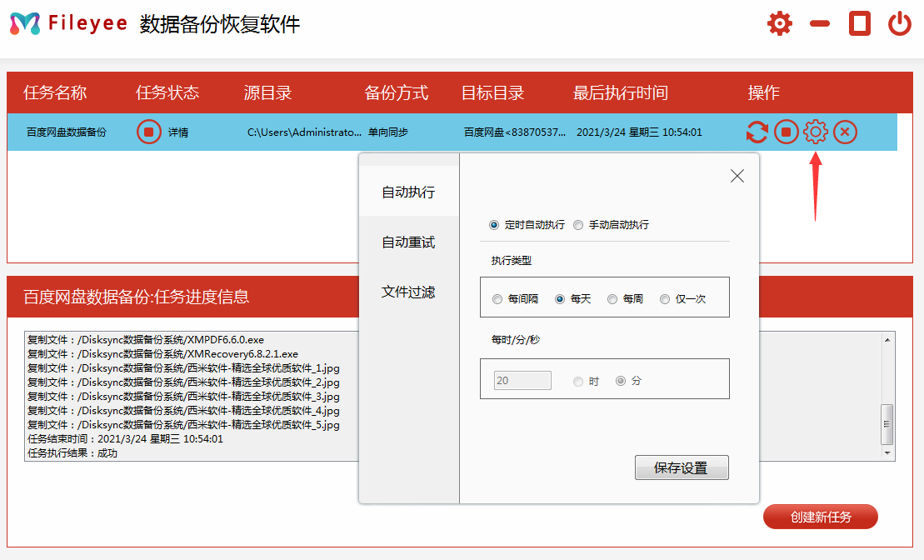Click task status stop icon
The height and width of the screenshot is (560, 924).
(x=148, y=132)
